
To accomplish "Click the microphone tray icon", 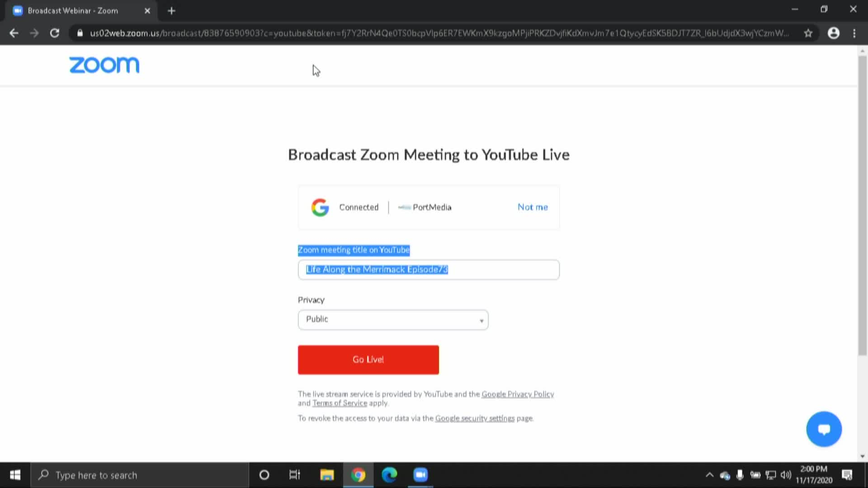I will pos(740,475).
